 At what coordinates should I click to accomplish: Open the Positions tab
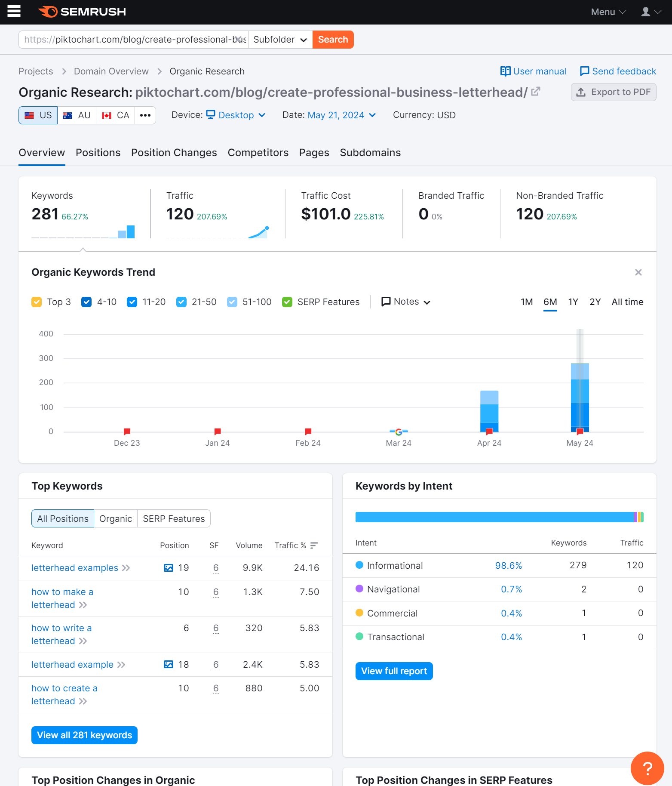(x=98, y=153)
